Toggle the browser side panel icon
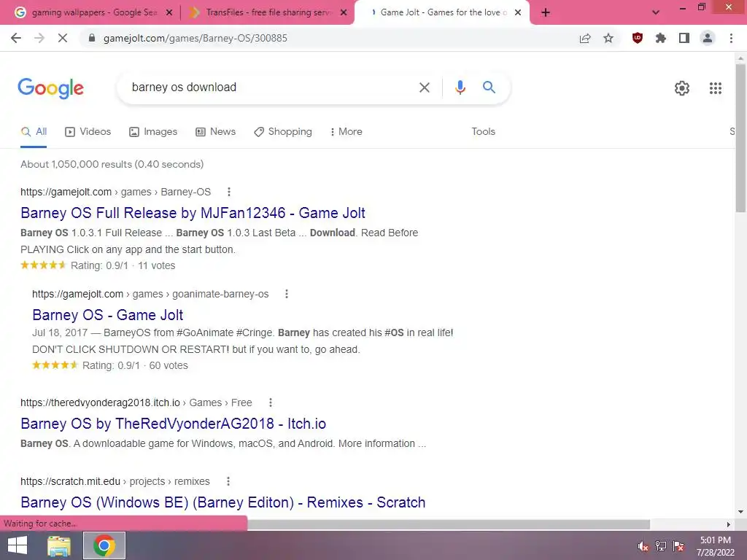 coord(684,38)
